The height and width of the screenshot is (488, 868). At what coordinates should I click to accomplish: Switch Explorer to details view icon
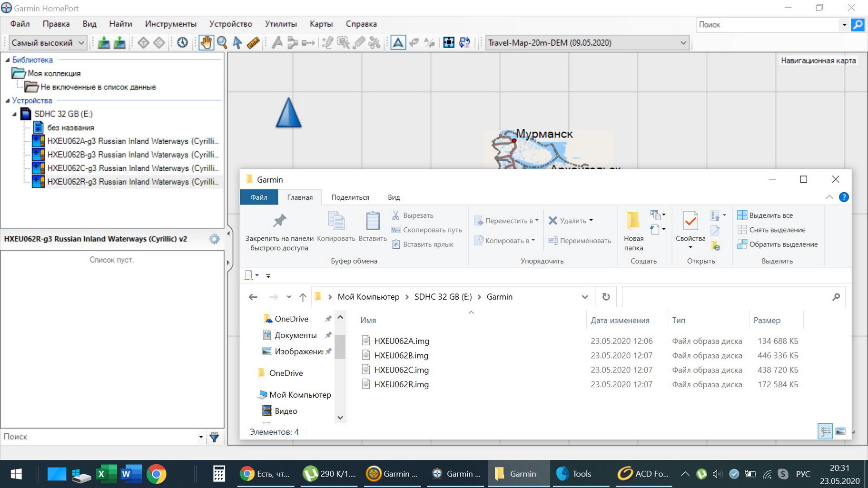(x=825, y=431)
